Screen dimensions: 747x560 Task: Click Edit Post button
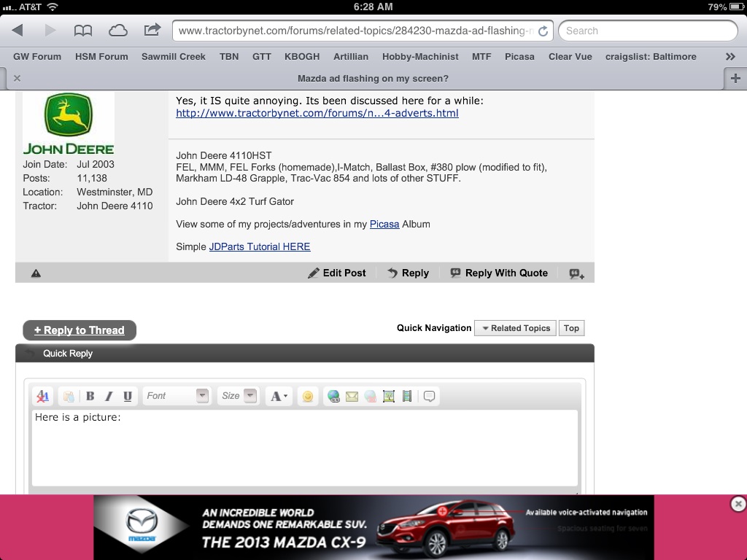[337, 273]
